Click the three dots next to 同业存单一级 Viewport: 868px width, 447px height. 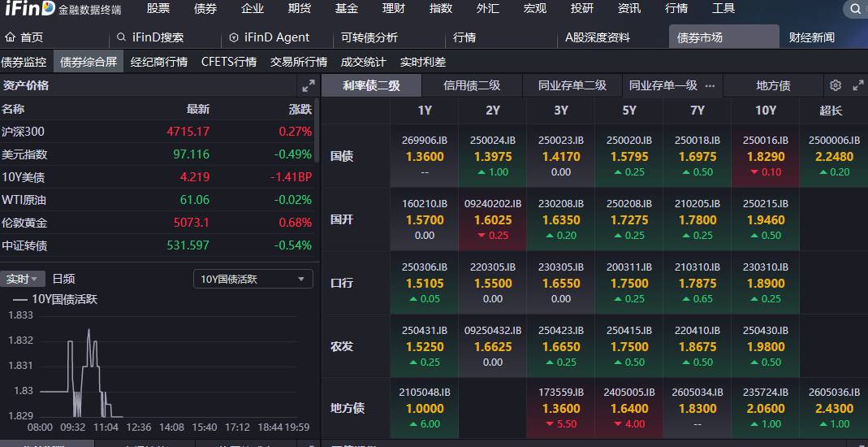pyautogui.click(x=710, y=86)
